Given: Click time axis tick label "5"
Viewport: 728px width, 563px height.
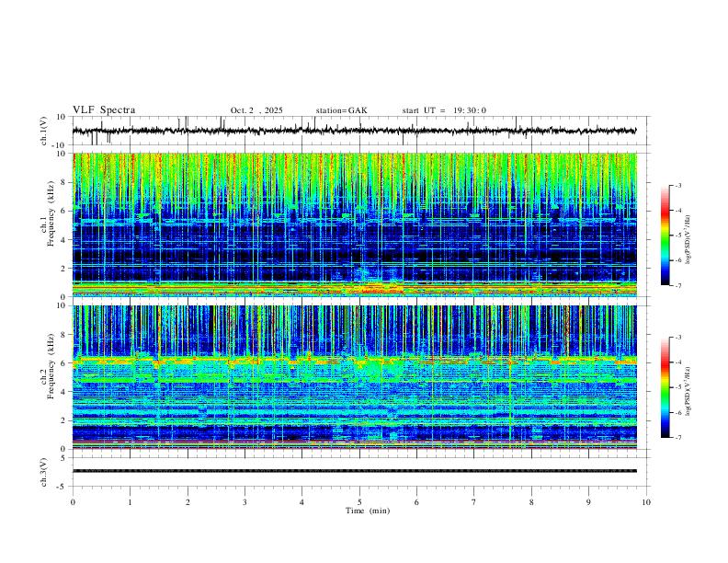Looking at the screenshot, I should 359,502.
